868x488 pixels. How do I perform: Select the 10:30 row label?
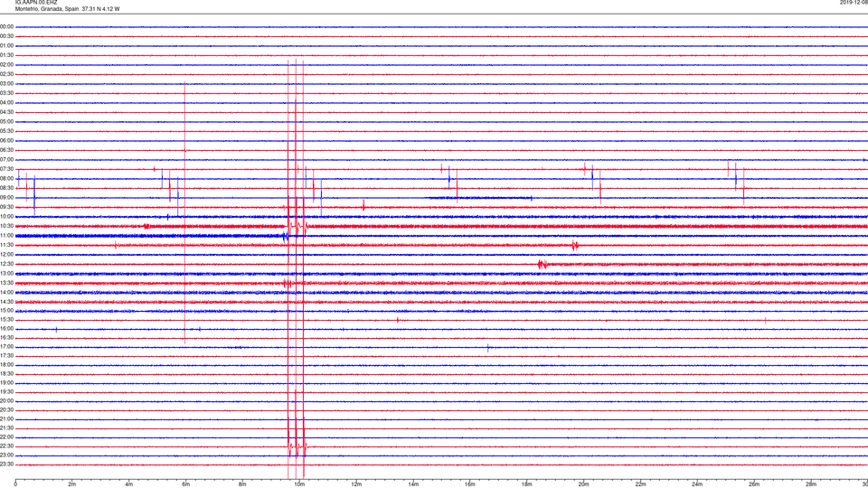[6, 226]
